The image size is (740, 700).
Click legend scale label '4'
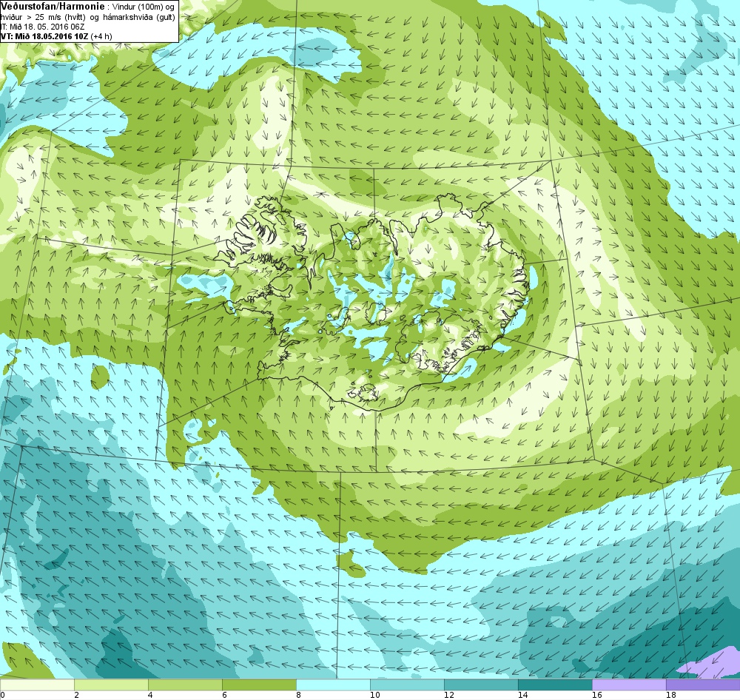tap(150, 695)
